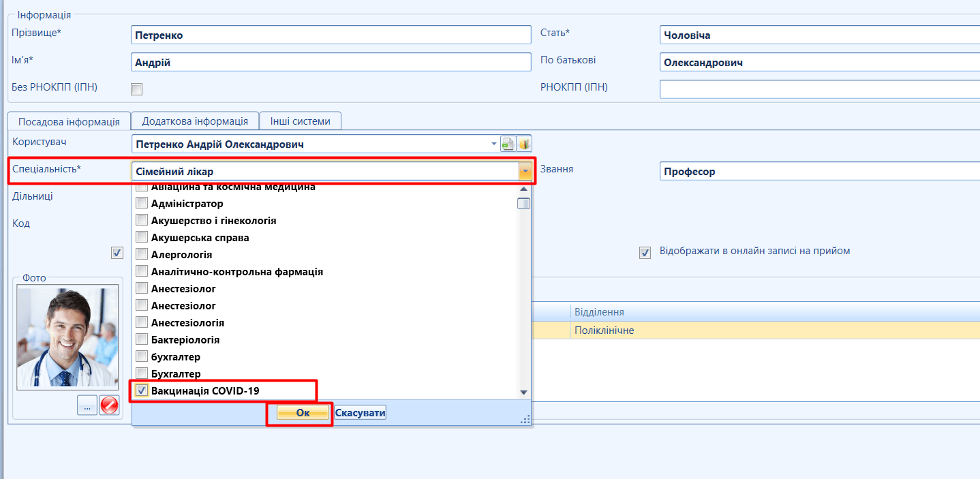Click the scroll down arrow in specialty list
This screenshot has width=980, height=479.
(x=523, y=392)
